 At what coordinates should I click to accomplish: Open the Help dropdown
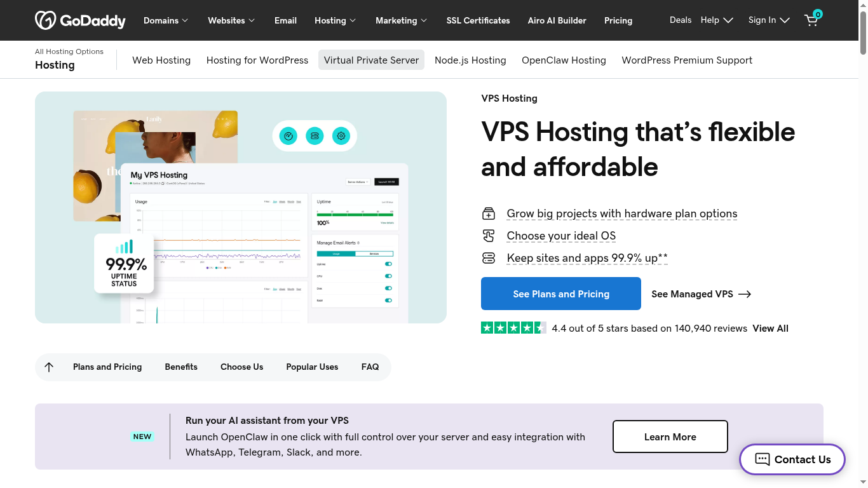pos(717,20)
